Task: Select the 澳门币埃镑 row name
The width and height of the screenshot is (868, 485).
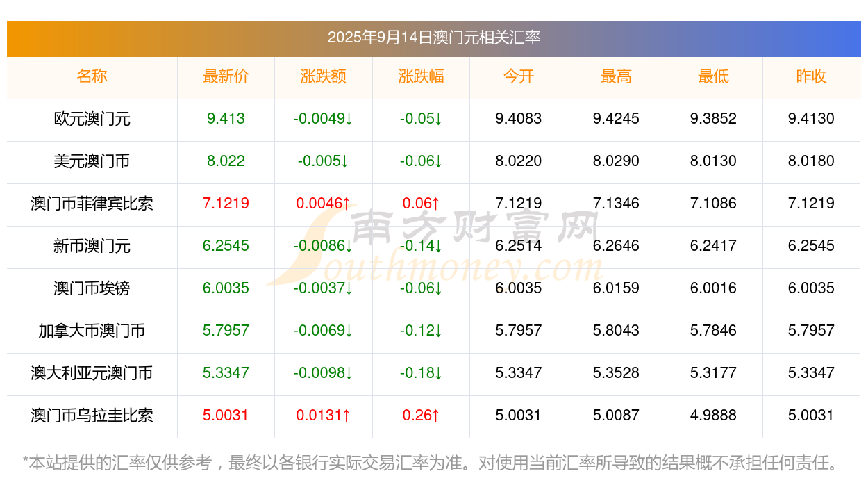Action: click(x=92, y=288)
